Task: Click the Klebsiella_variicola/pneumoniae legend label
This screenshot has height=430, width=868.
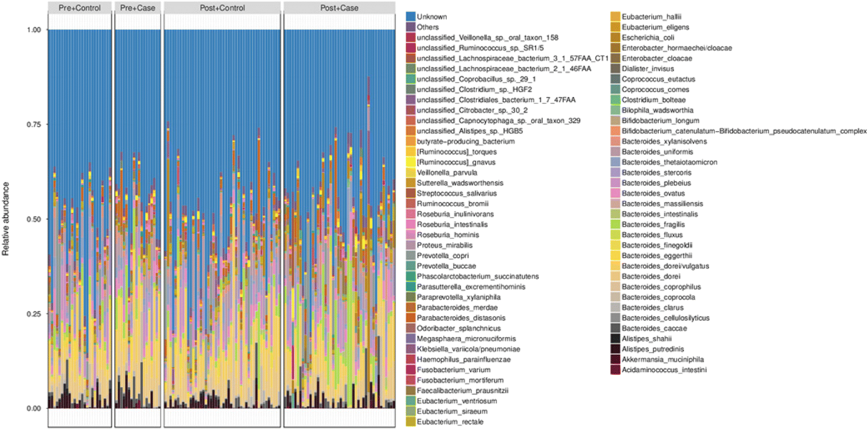Action: [x=468, y=349]
